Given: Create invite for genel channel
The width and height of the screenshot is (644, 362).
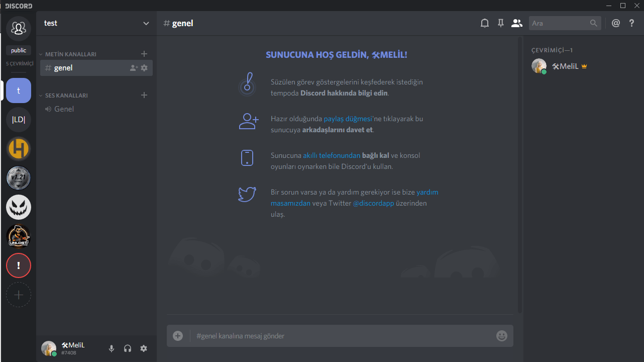Looking at the screenshot, I should click(134, 68).
